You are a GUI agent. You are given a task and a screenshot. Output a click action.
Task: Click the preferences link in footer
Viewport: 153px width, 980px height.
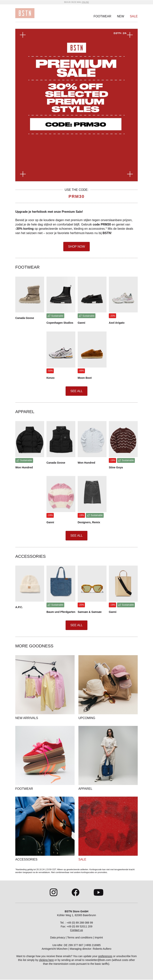pyautogui.click(x=105, y=956)
